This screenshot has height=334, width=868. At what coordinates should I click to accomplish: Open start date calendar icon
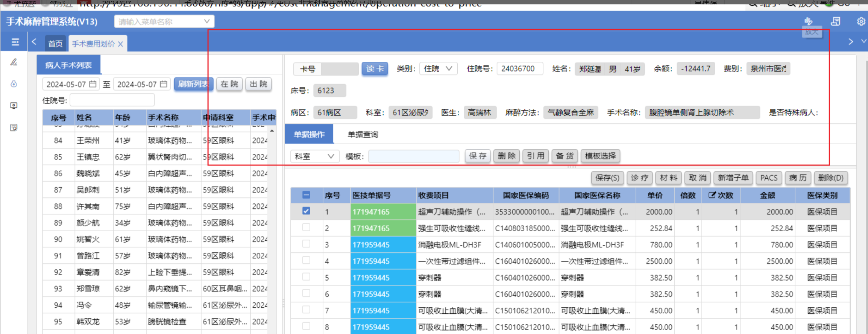pos(93,84)
